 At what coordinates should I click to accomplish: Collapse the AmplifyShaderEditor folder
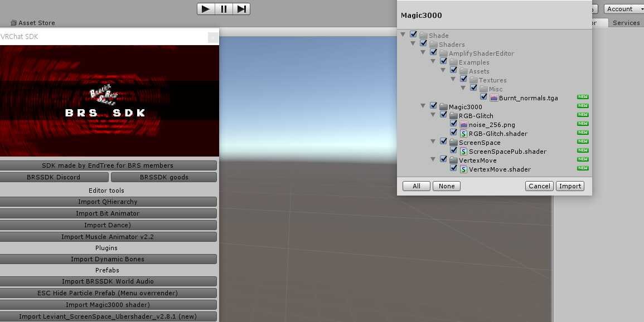[424, 53]
